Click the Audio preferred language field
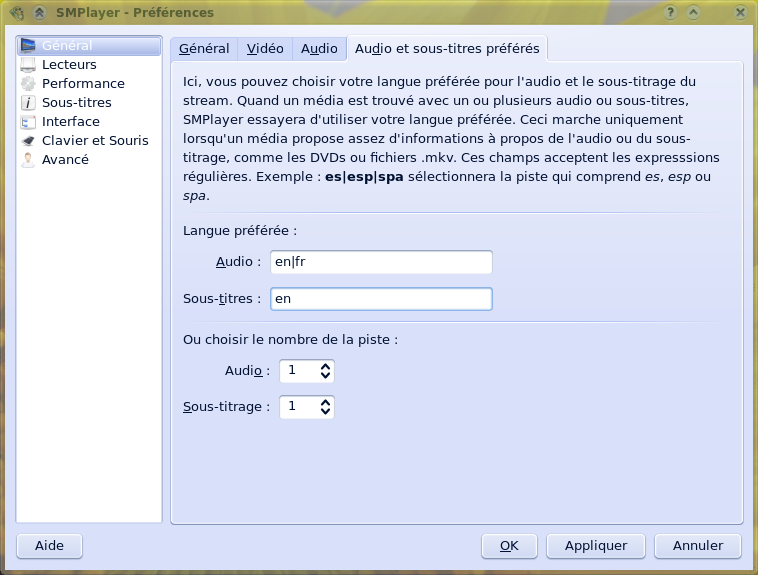 (x=381, y=262)
